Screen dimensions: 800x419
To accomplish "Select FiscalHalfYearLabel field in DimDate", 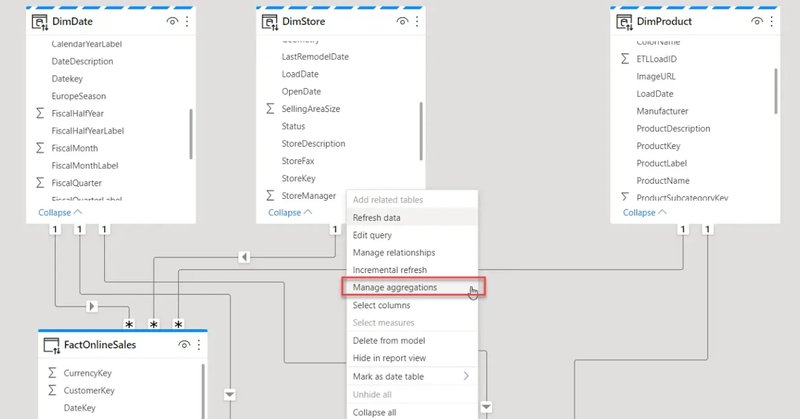I will click(88, 131).
